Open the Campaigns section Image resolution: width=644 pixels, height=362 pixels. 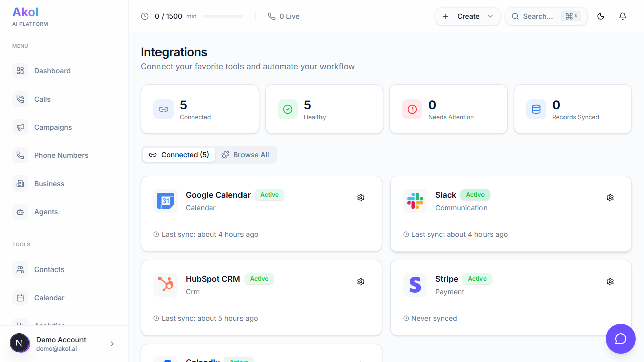coord(52,127)
